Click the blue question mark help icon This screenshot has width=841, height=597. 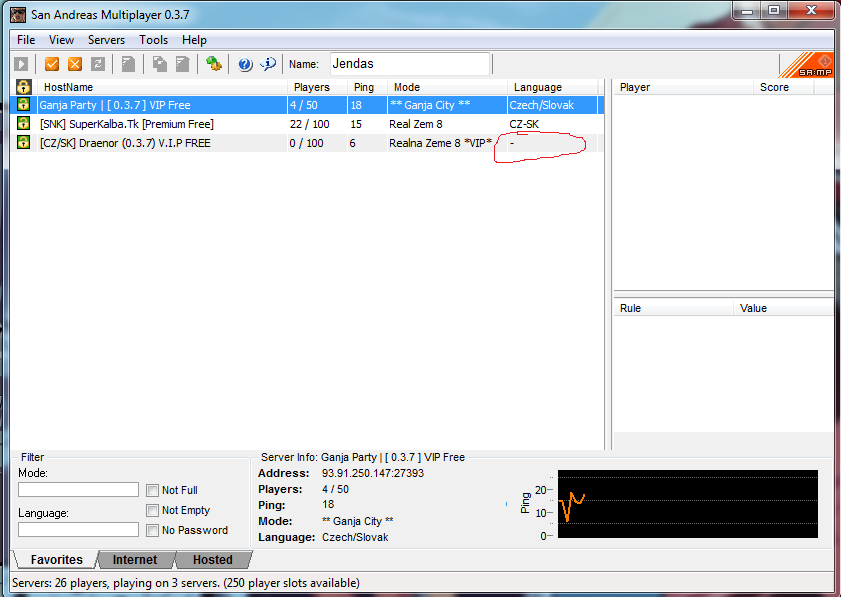click(x=245, y=64)
